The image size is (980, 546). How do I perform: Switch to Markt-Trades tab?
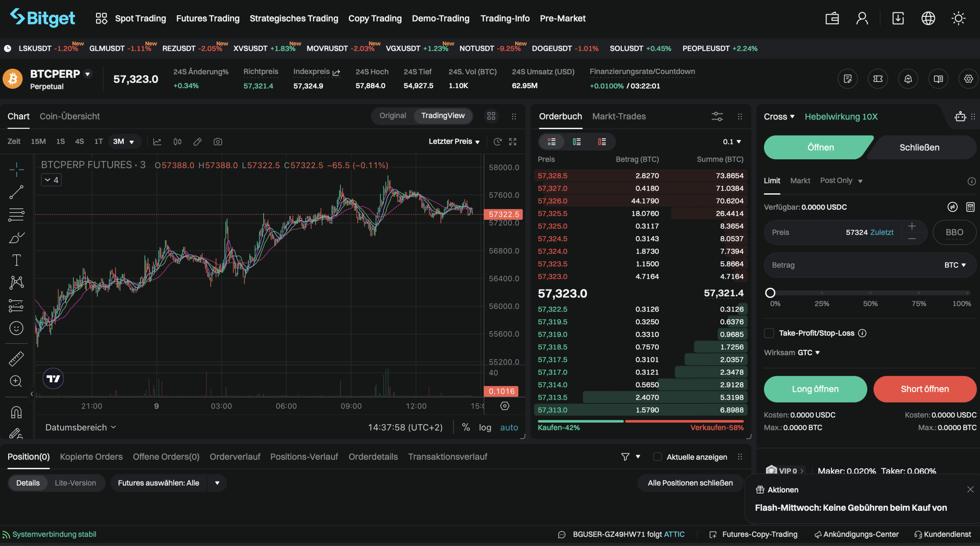pyautogui.click(x=619, y=116)
